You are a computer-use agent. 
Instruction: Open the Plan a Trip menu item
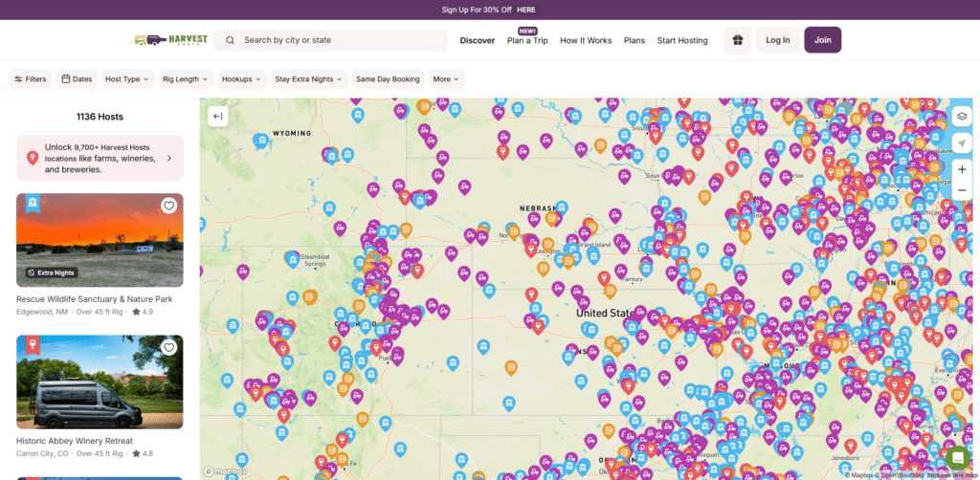tap(527, 41)
